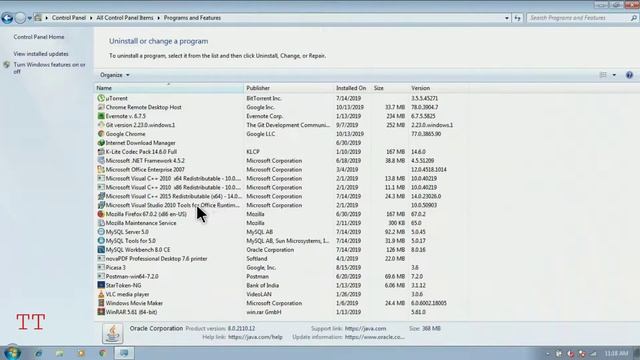Click the VideoLAN publisher cell
This screenshot has height=360, width=640.
[259, 294]
